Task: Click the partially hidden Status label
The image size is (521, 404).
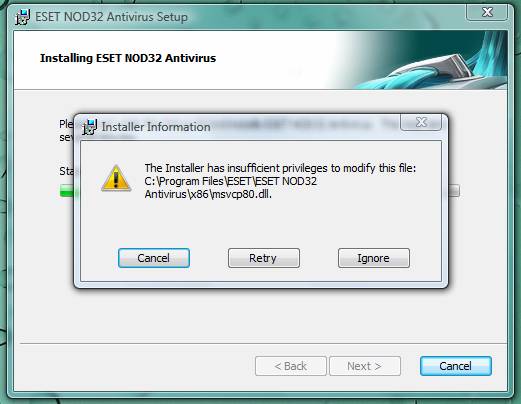Action: 67,171
